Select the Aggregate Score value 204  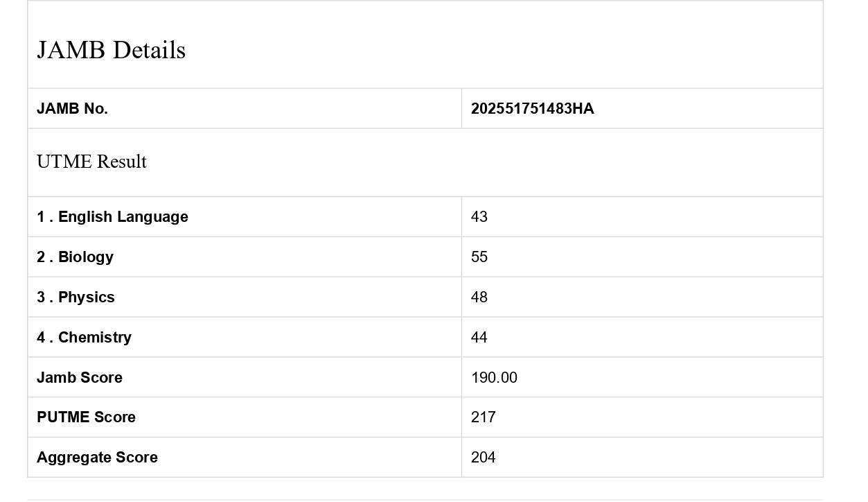[x=483, y=458]
